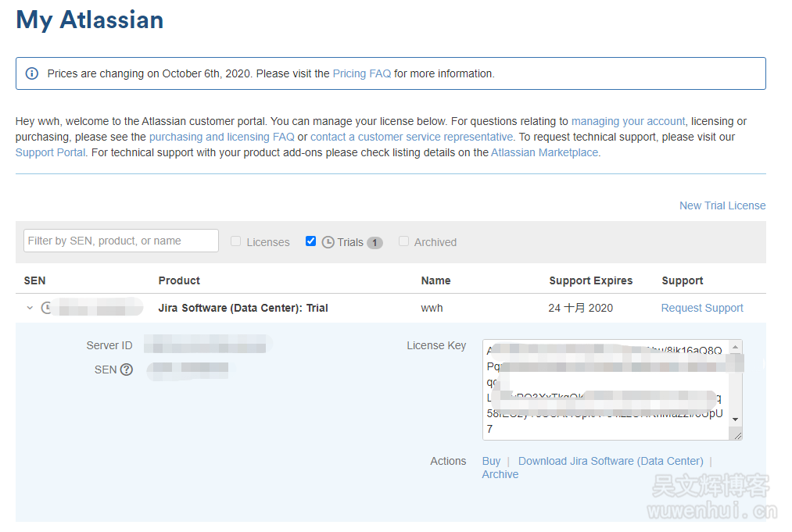Toggle the Archived checkbox
Image resolution: width=792 pixels, height=532 pixels.
click(x=403, y=241)
